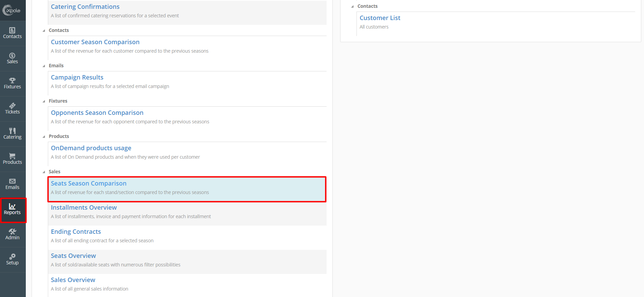Viewport: 644px width, 297px height.
Task: Click 'revenue for each opponent compared' description
Action: tap(130, 122)
